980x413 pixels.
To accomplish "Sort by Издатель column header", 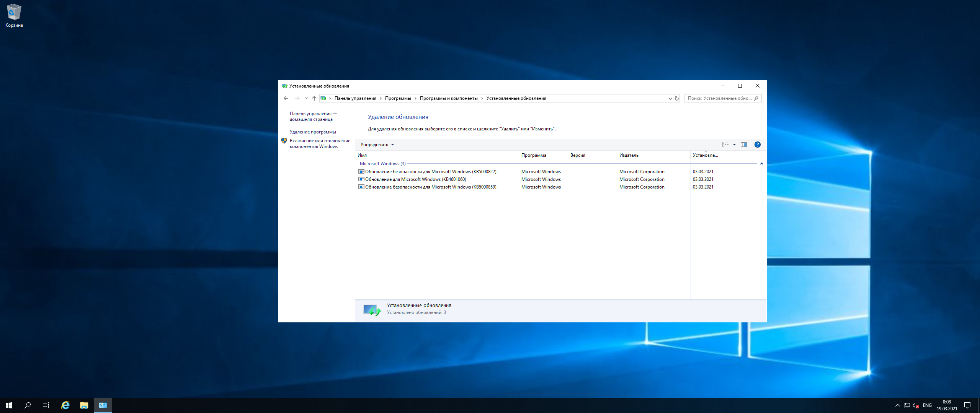I will point(653,155).
